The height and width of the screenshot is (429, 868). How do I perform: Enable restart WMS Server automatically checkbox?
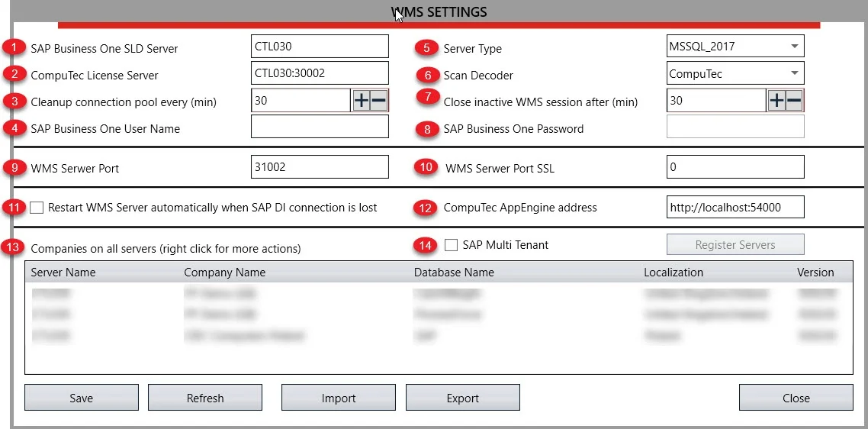click(x=37, y=208)
